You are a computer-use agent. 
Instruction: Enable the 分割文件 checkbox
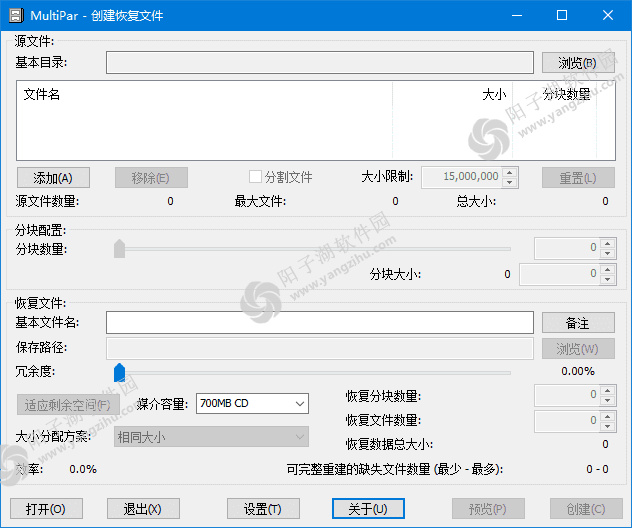coord(255,177)
